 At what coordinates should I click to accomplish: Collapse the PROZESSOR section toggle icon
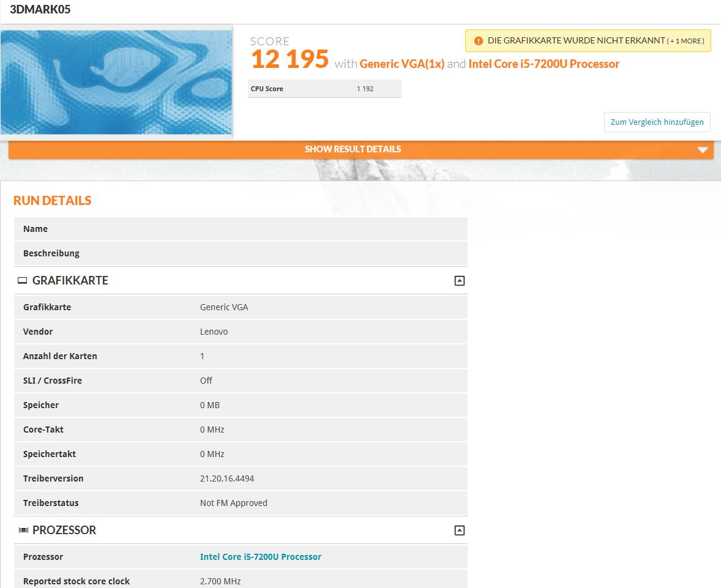click(460, 530)
